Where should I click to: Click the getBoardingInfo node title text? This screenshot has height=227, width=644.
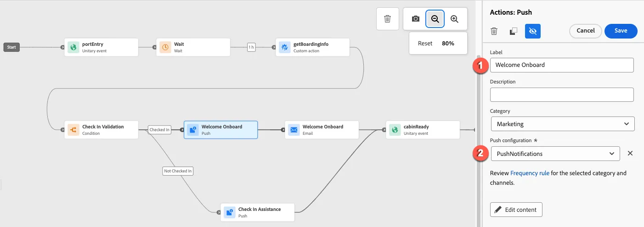tap(311, 44)
